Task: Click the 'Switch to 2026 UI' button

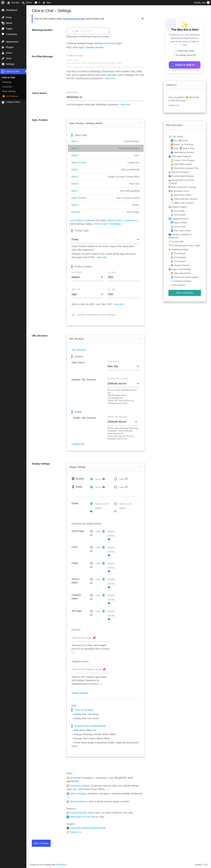Action: 185,65
